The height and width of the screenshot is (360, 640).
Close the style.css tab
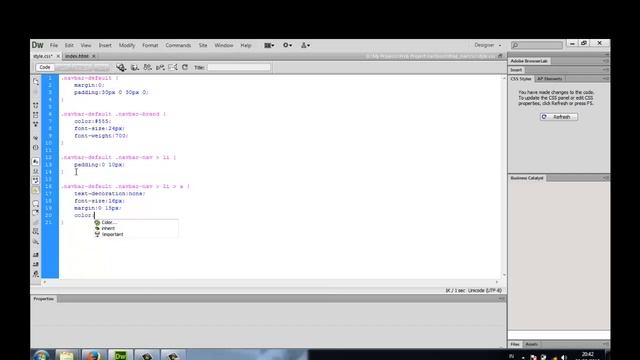(58, 56)
